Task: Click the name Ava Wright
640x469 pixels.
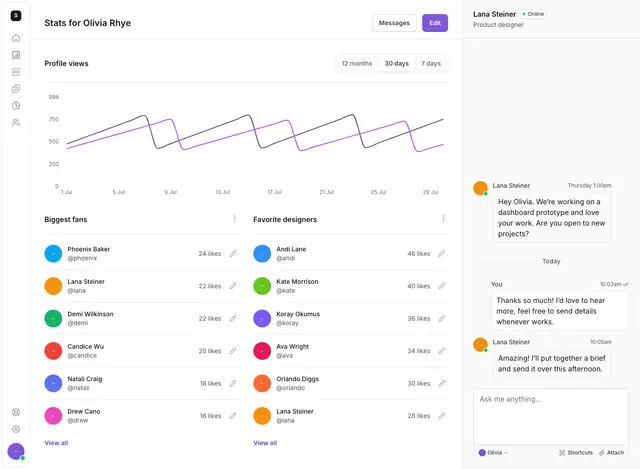Action: click(x=293, y=346)
